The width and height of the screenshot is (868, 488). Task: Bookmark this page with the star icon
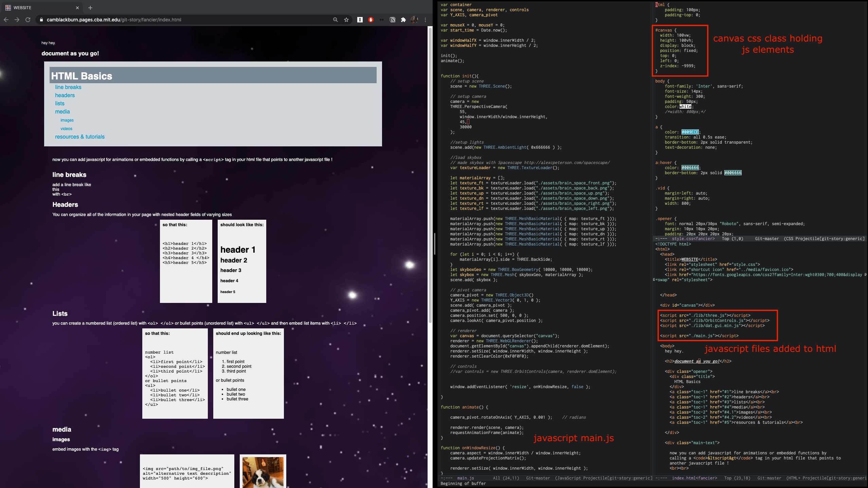click(x=346, y=20)
